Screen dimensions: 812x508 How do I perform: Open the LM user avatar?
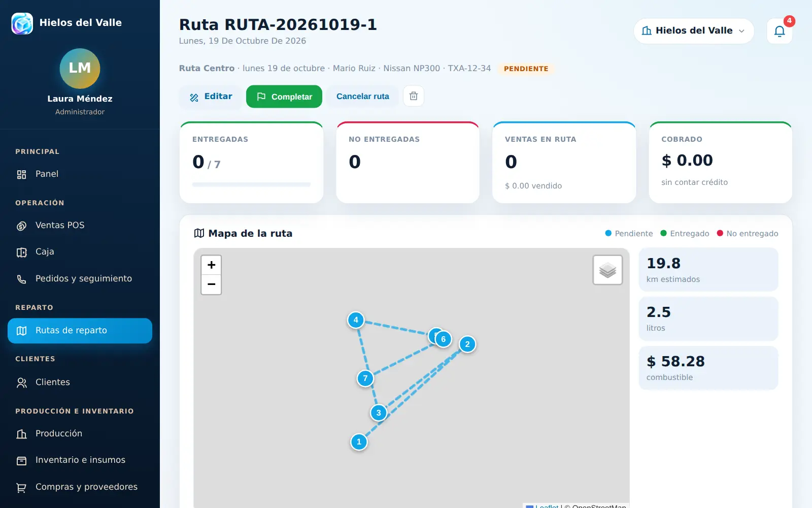pos(80,68)
